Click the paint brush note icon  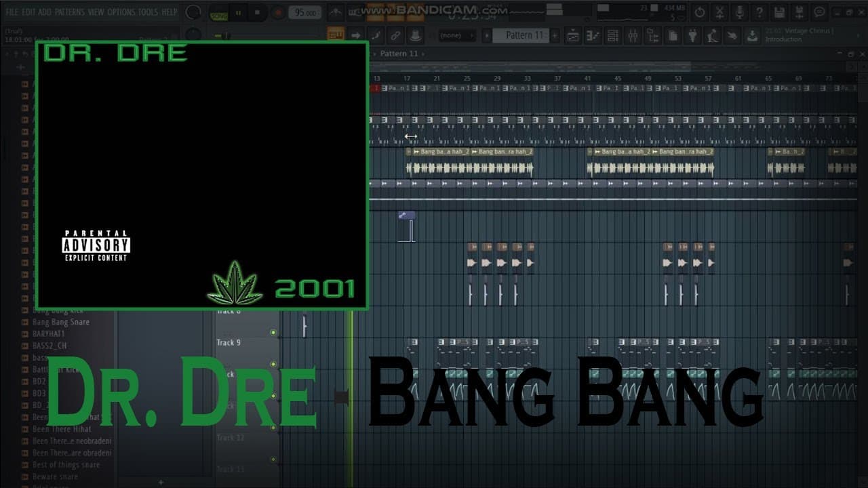coord(376,35)
